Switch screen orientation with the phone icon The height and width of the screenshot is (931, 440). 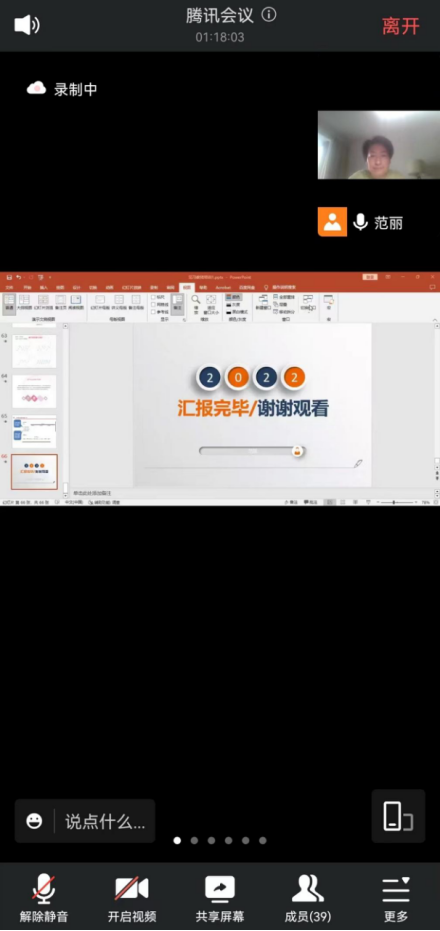398,816
